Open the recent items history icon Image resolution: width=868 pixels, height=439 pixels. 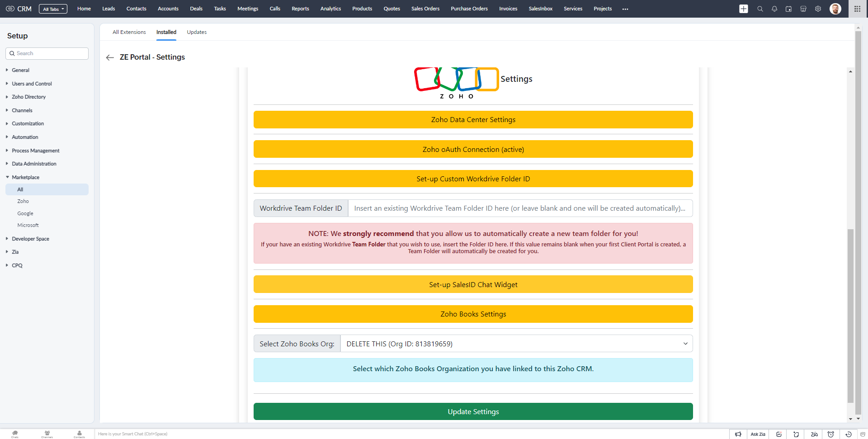coord(849,434)
